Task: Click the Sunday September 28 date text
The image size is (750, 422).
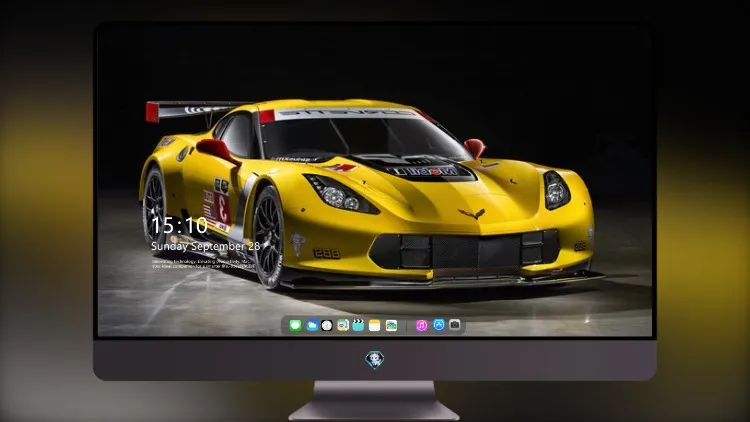Action: click(x=206, y=246)
